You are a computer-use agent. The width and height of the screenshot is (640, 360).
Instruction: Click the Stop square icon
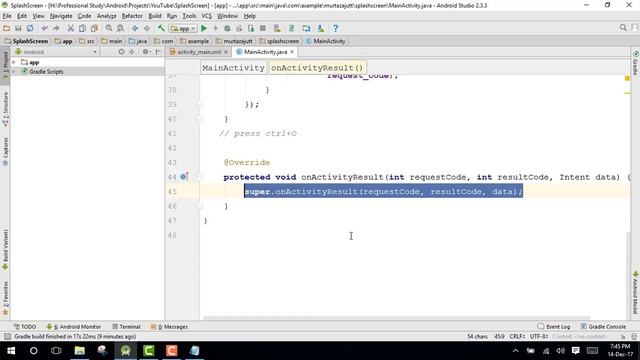(263, 28)
